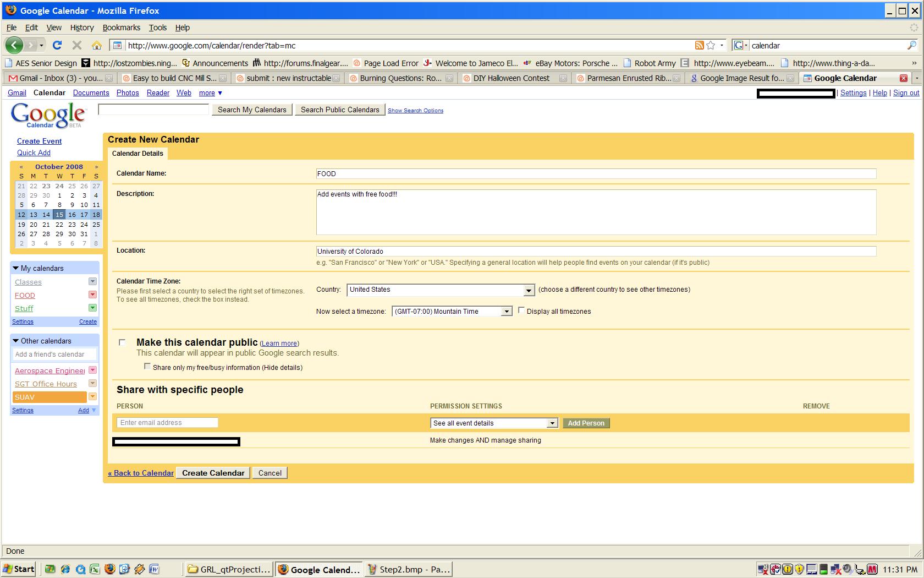Open the timezone dropdown showing Mountain Time
Screen dimensions: 924x578
[x=452, y=311]
